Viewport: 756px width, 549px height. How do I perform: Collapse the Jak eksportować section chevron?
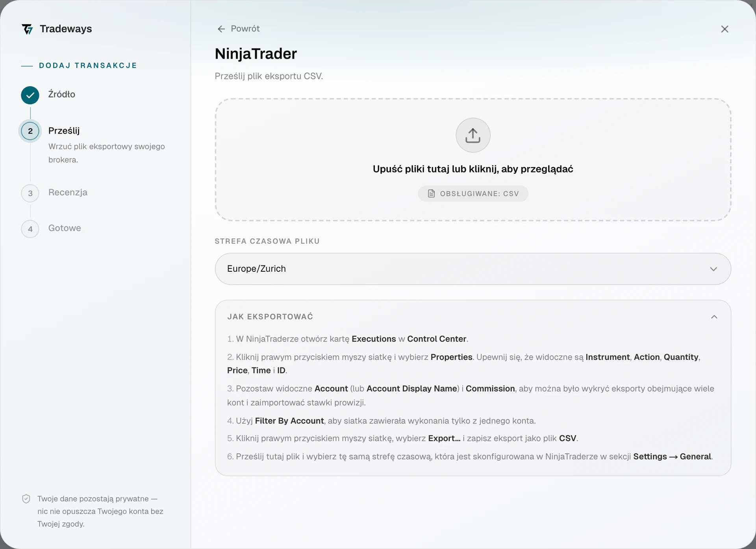714,317
